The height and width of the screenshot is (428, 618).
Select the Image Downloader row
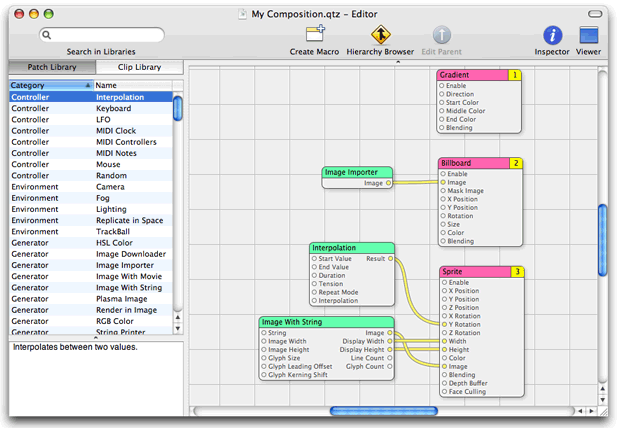tap(91, 254)
